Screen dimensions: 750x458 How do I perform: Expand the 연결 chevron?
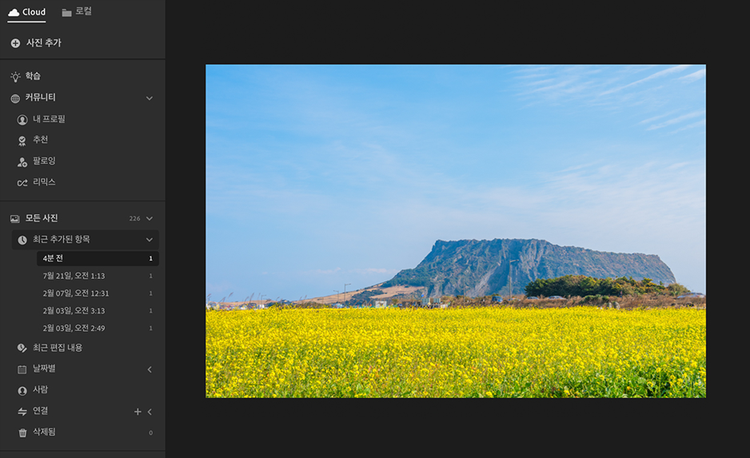(x=150, y=412)
